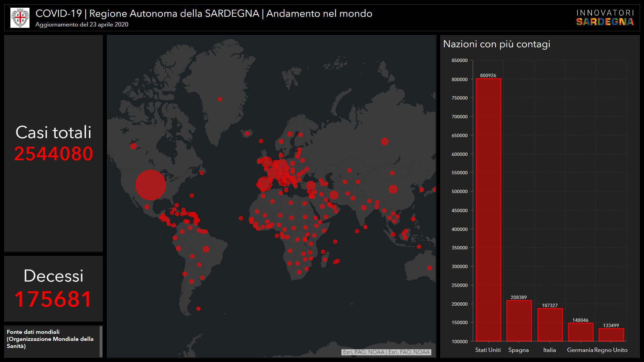
Task: Select the Italia bar in chart
Action: click(x=549, y=324)
